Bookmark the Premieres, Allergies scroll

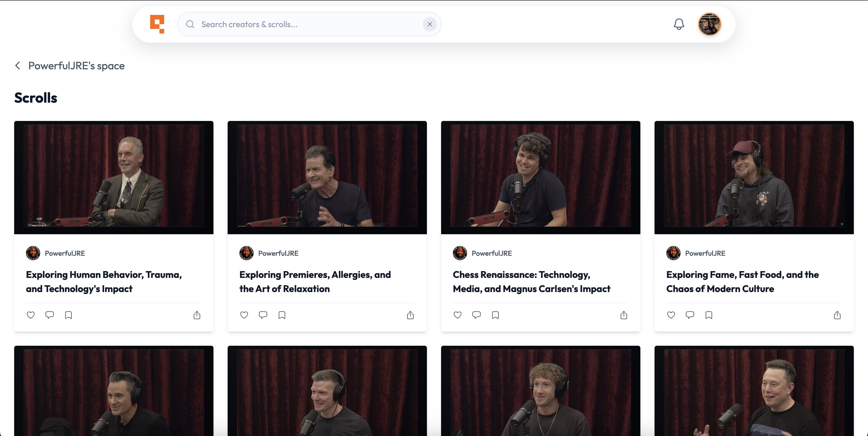tap(282, 315)
